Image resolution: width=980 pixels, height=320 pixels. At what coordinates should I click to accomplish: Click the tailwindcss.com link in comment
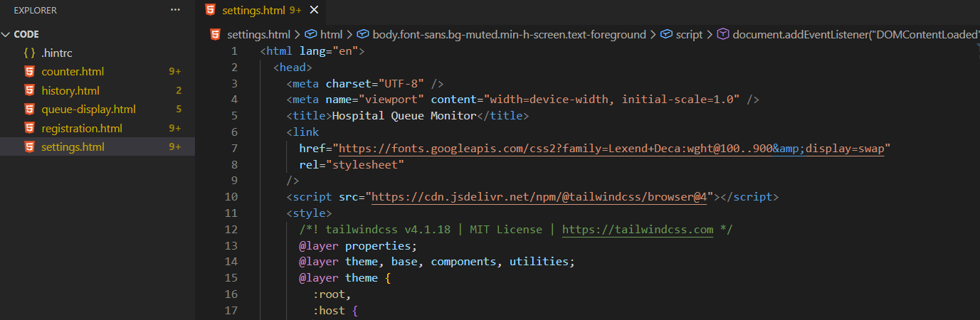coord(637,230)
